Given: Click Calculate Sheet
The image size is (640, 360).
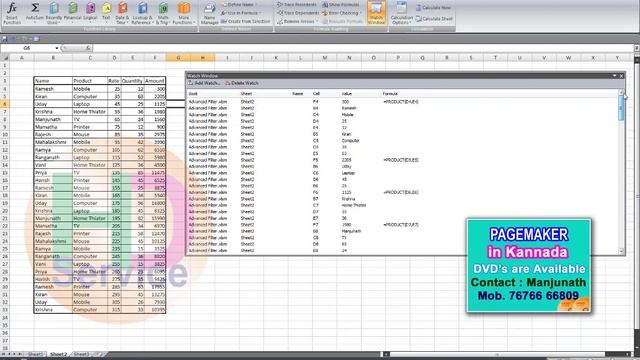Looking at the screenshot, I should click(434, 18).
